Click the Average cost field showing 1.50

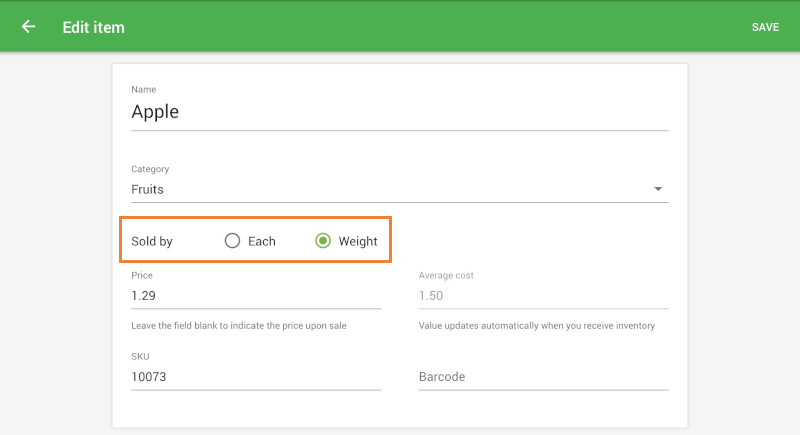pos(542,296)
